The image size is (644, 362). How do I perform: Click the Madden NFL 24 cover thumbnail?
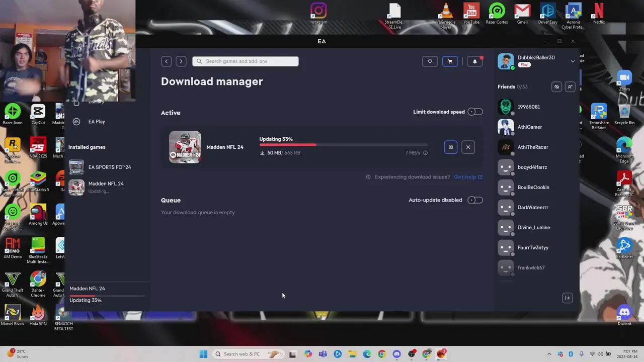click(x=185, y=147)
